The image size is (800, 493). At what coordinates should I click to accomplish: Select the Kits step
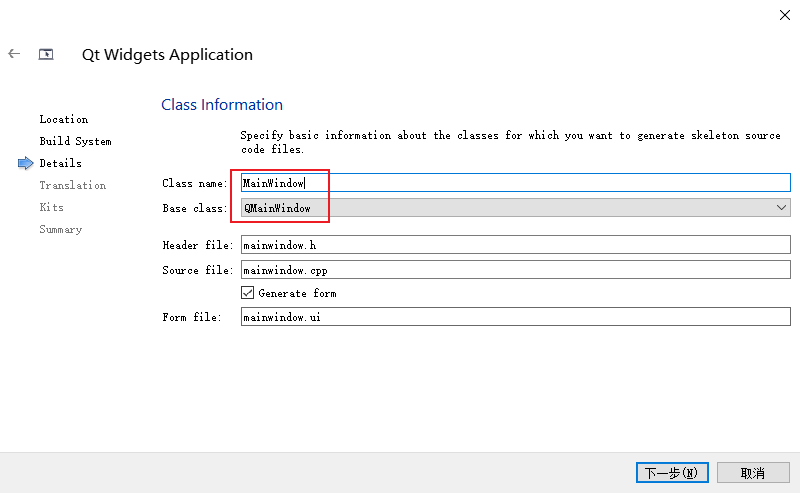tap(52, 207)
